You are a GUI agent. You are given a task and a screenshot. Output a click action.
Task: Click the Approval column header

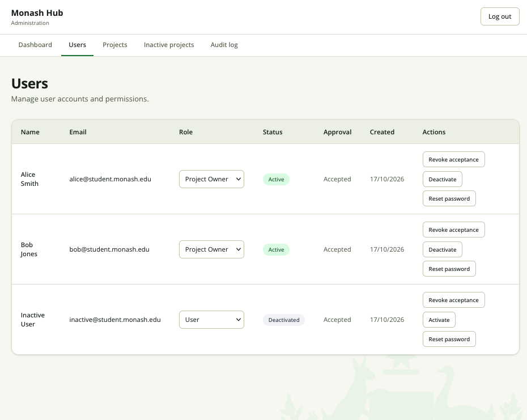coord(337,132)
